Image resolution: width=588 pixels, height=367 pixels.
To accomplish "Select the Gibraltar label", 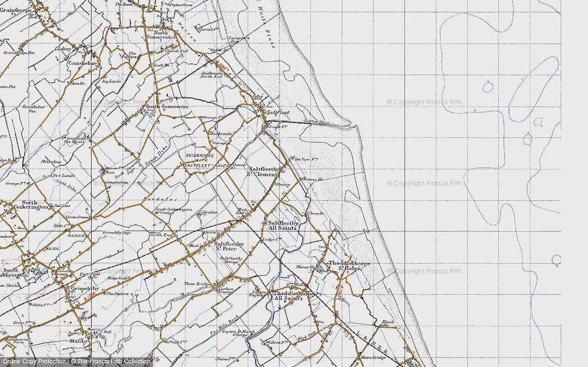I will tap(208, 213).
